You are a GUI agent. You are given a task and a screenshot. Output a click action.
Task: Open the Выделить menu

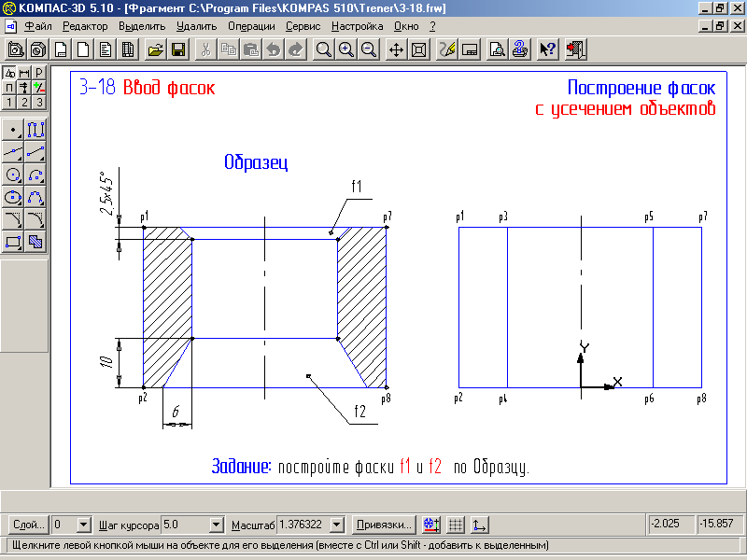(x=142, y=27)
